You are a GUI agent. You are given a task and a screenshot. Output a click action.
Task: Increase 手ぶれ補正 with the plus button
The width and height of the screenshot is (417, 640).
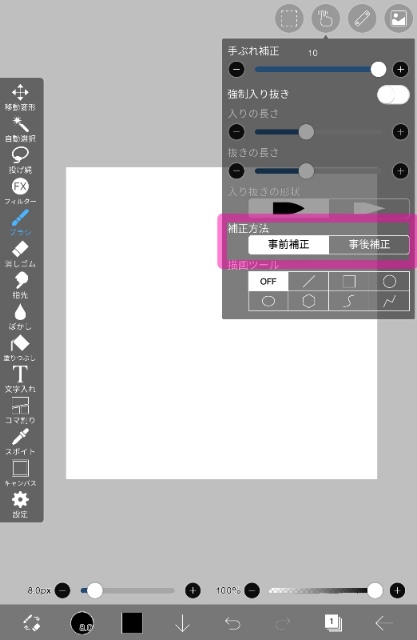click(x=401, y=69)
